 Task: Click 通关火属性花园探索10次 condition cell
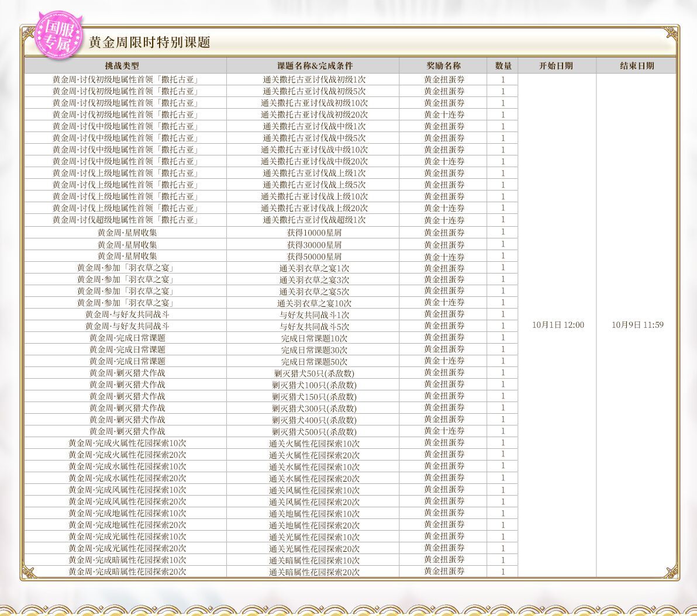tap(314, 444)
